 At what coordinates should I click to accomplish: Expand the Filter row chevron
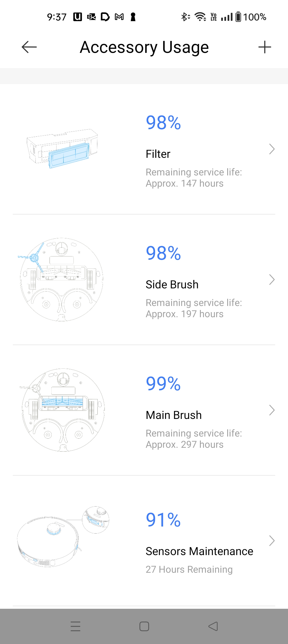271,149
